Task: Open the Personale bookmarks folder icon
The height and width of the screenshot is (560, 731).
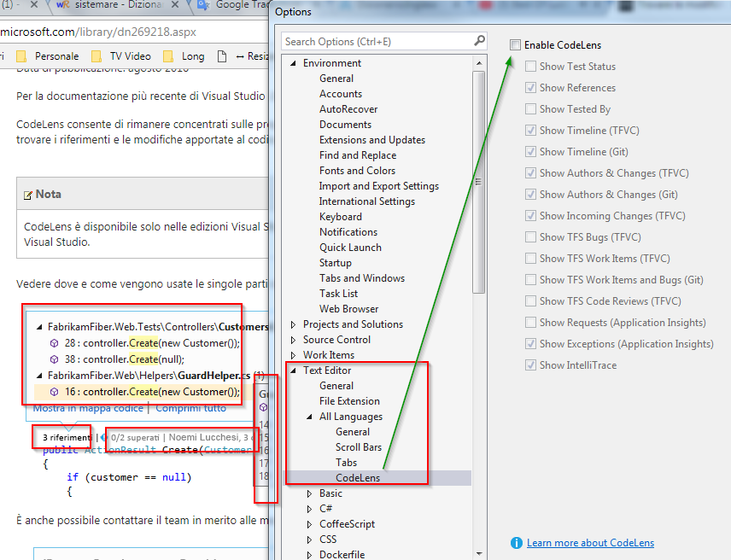Action: (x=20, y=55)
